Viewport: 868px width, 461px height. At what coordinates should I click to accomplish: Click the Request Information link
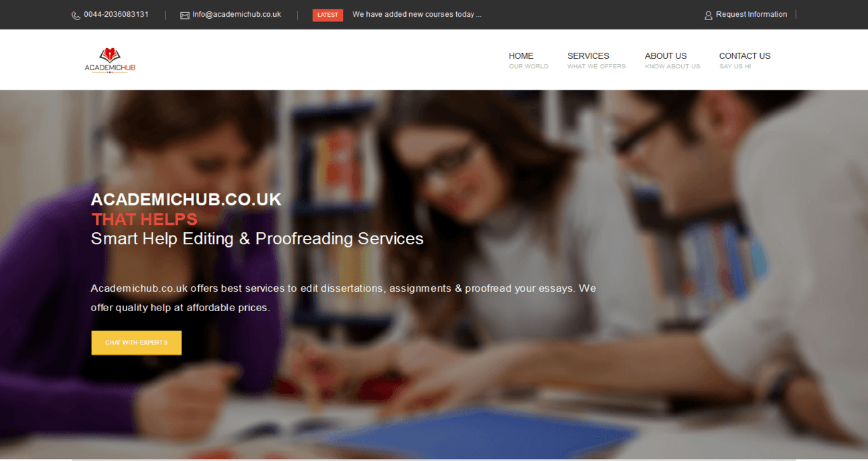[x=751, y=14]
